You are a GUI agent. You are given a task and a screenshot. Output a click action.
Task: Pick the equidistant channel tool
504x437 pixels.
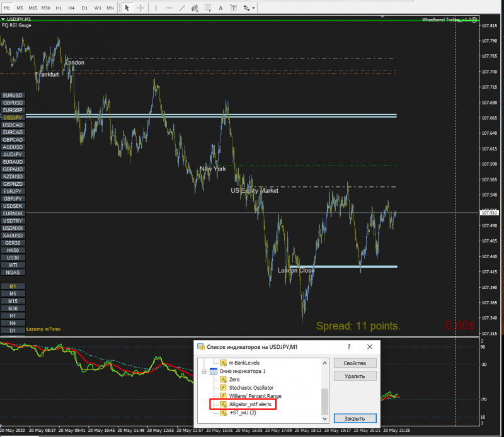[x=195, y=8]
